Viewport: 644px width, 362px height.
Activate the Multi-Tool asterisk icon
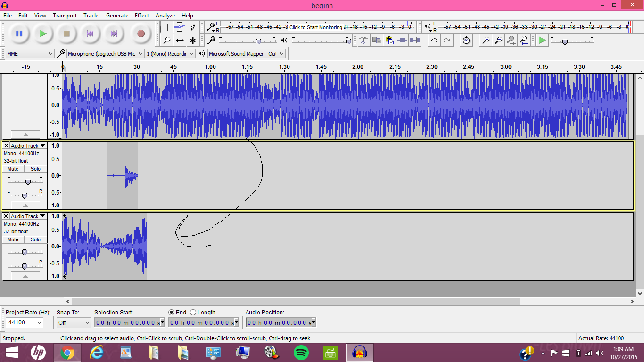pyautogui.click(x=192, y=40)
